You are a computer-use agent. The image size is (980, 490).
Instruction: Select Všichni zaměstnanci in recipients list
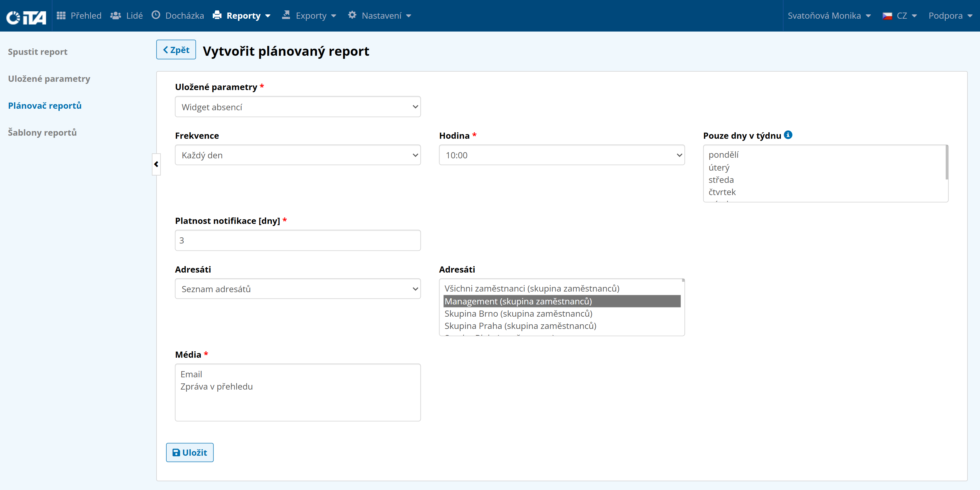click(562, 288)
